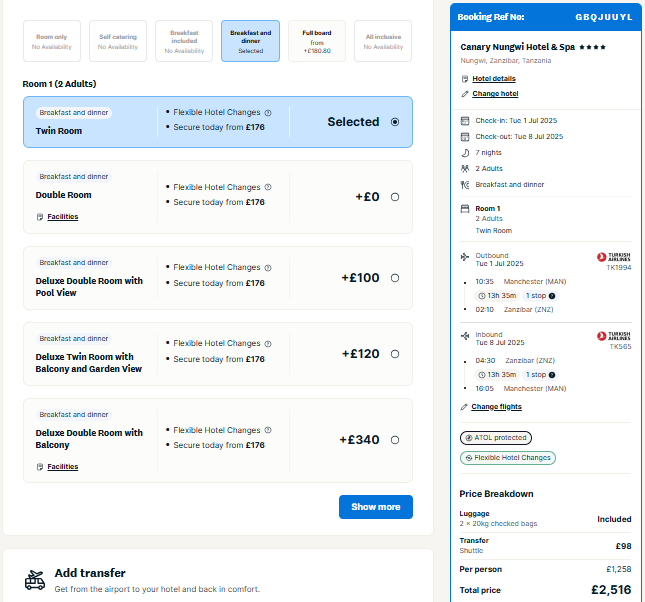This screenshot has width=645, height=602.
Task: Click the outbound flight plane icon
Action: (465, 257)
